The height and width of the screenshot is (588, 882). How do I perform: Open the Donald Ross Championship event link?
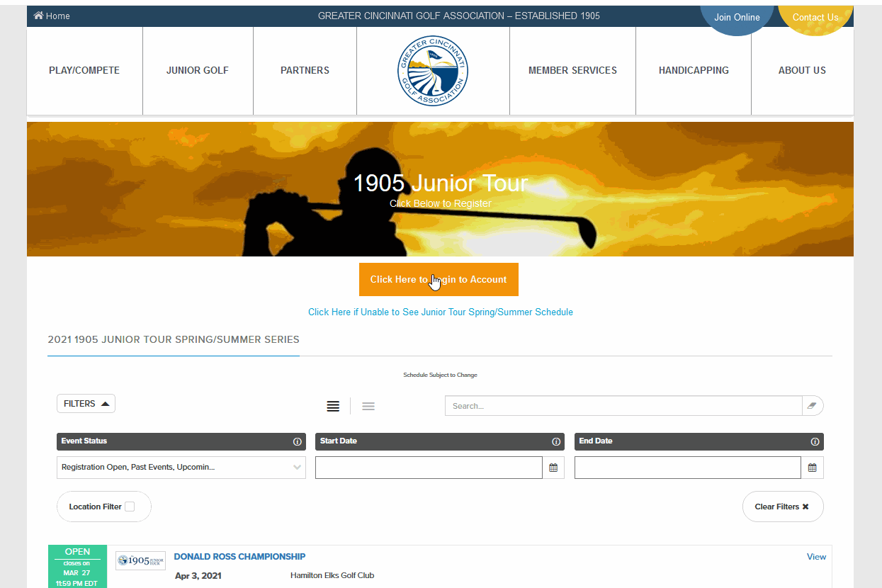[x=239, y=557]
